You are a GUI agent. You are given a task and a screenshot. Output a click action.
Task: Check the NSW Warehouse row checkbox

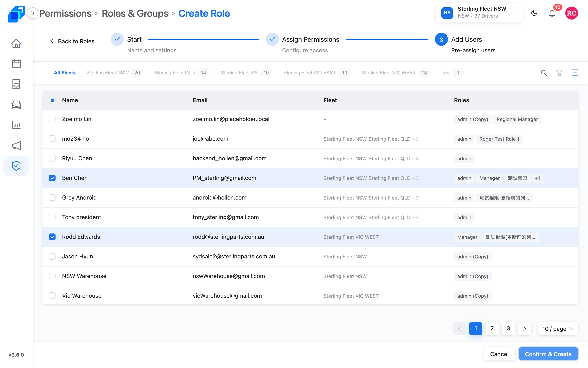click(52, 276)
